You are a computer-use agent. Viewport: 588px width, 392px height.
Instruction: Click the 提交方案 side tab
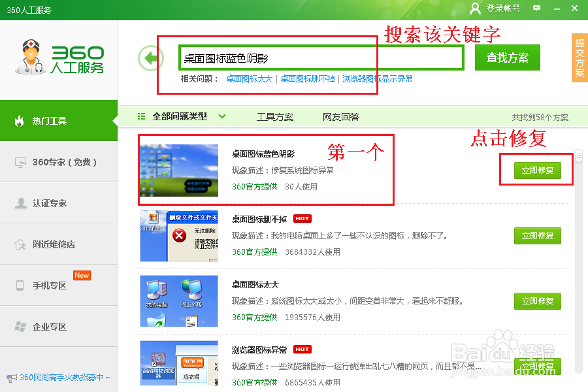[x=580, y=57]
